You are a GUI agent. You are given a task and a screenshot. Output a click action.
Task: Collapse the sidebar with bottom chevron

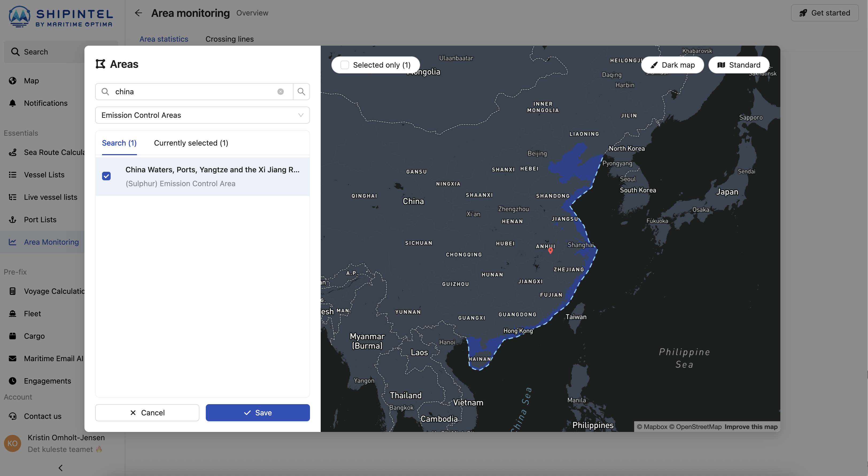61,467
